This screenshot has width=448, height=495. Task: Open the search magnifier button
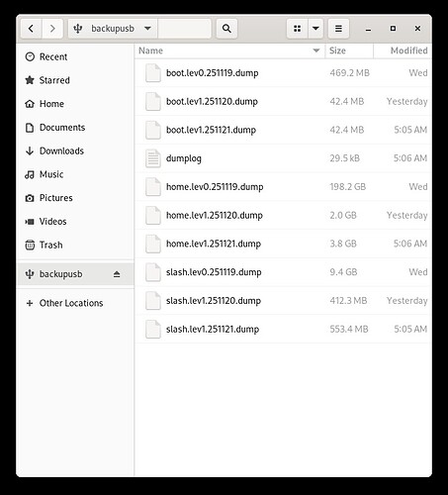(x=226, y=29)
